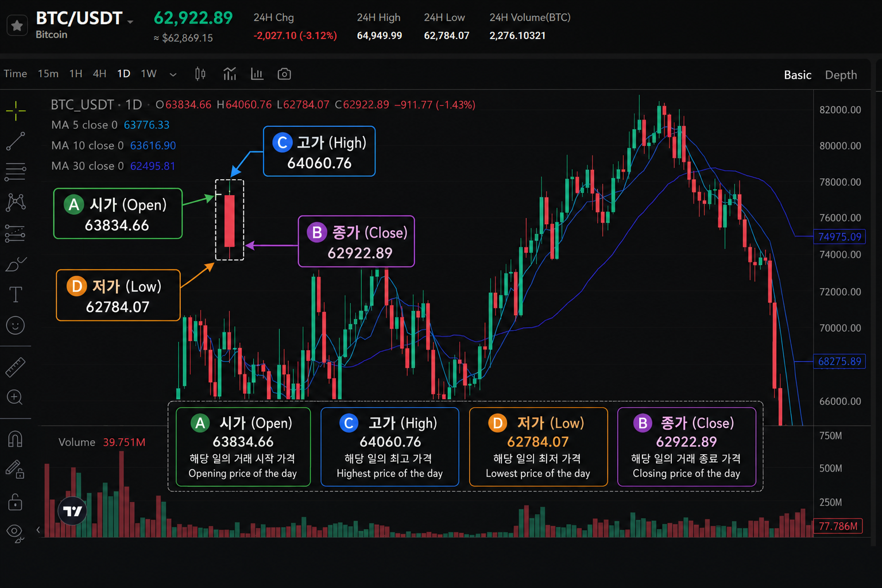Click the 74975.09 price axis label
The image size is (882, 588).
click(840, 237)
